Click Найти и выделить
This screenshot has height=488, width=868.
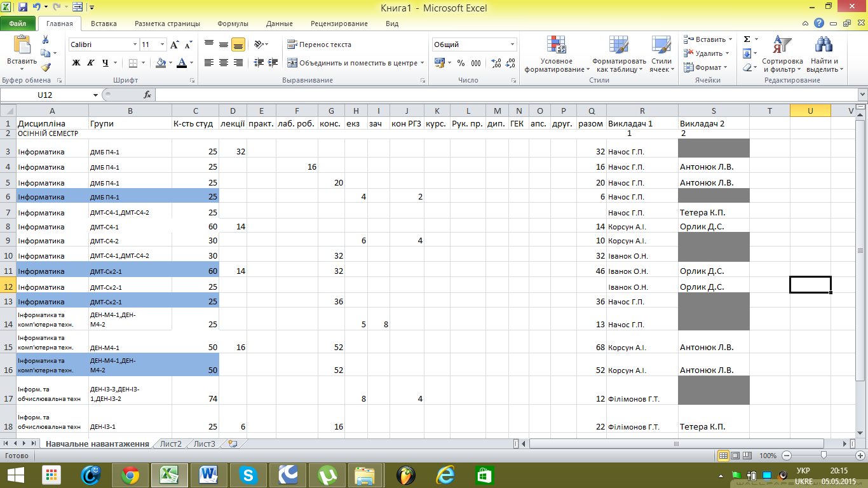click(x=824, y=55)
